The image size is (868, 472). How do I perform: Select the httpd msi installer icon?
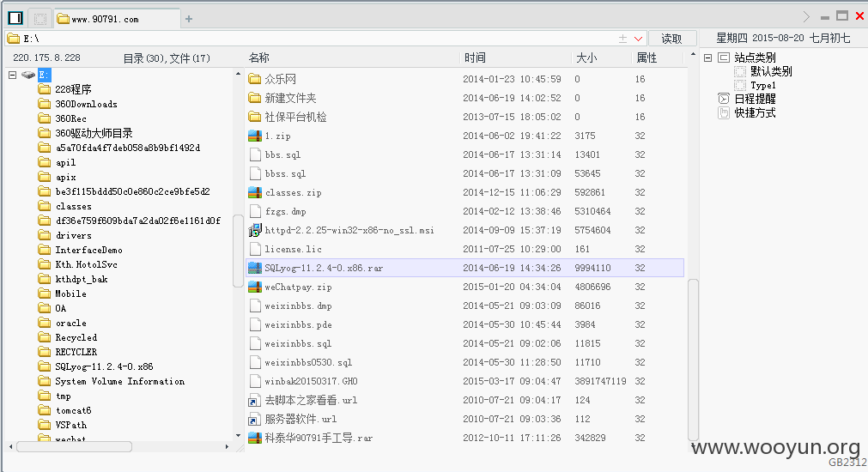tap(255, 230)
